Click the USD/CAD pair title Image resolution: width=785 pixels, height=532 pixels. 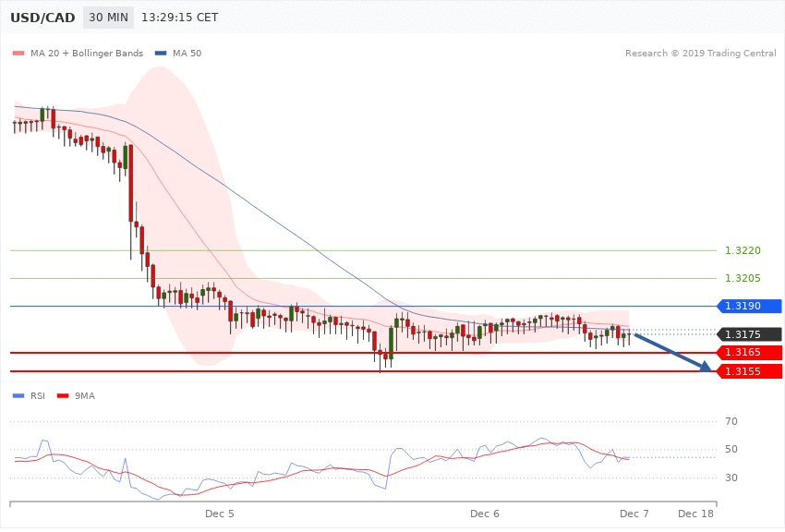pyautogui.click(x=42, y=18)
